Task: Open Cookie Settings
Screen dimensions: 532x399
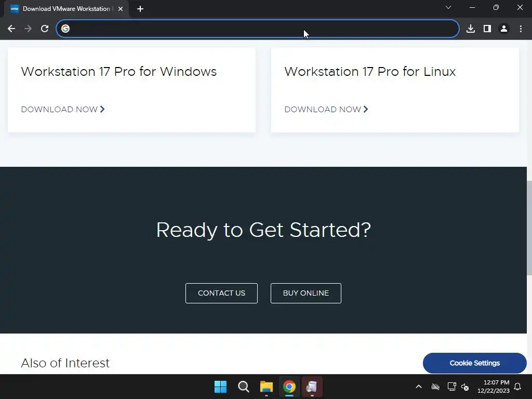Action: (x=475, y=363)
